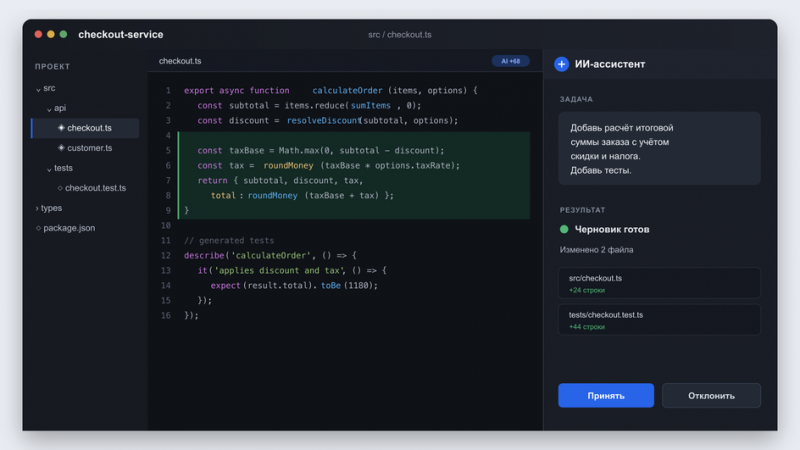Click the red close window dot
800x450 pixels.
click(x=38, y=34)
